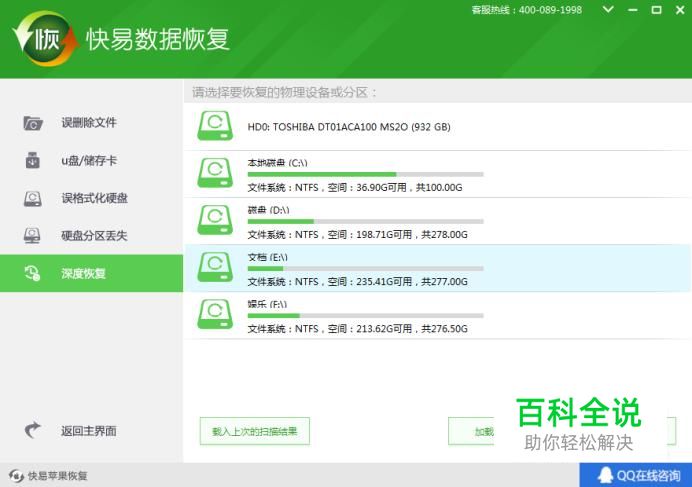Click the 快易数据恢复 app logo
This screenshot has width=692, height=487.
(45, 39)
